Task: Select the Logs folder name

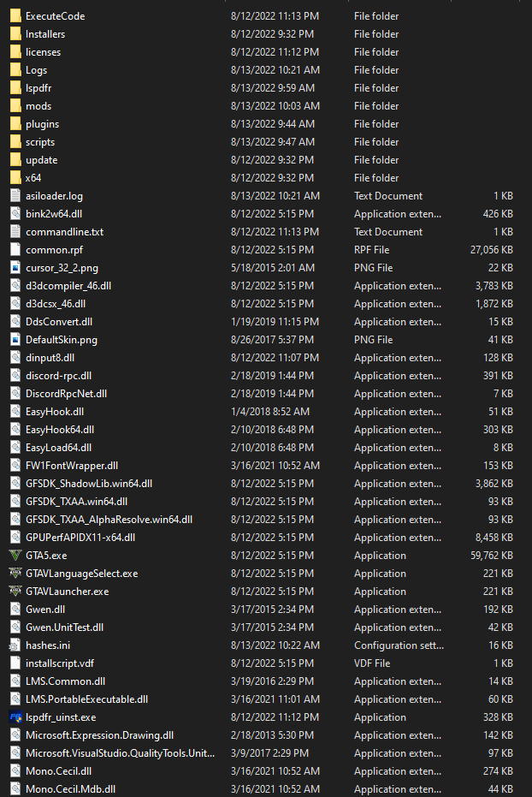Action: pos(37,70)
